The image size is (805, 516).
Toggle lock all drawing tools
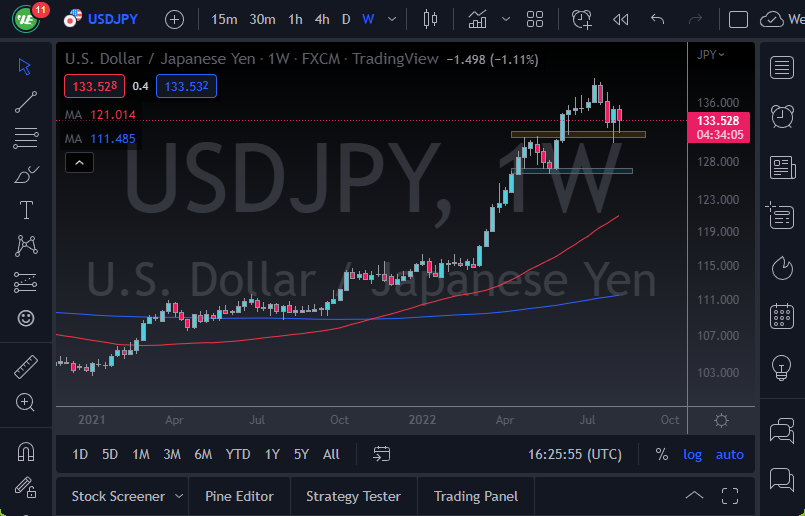(x=25, y=487)
